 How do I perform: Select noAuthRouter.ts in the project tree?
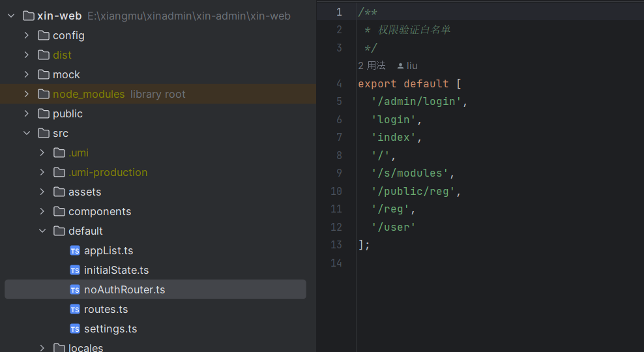click(124, 290)
